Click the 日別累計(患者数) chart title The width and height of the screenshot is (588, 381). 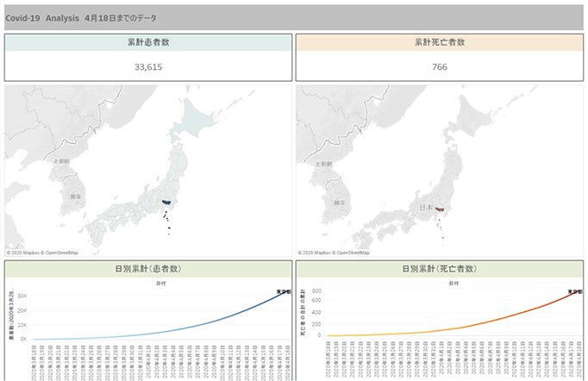click(148, 269)
